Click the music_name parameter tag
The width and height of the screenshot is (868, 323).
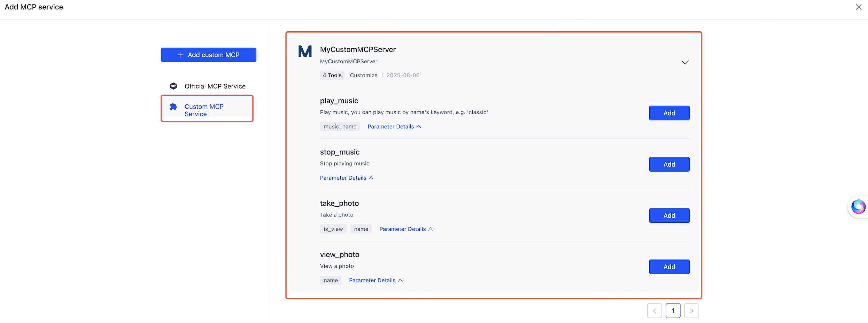[340, 126]
